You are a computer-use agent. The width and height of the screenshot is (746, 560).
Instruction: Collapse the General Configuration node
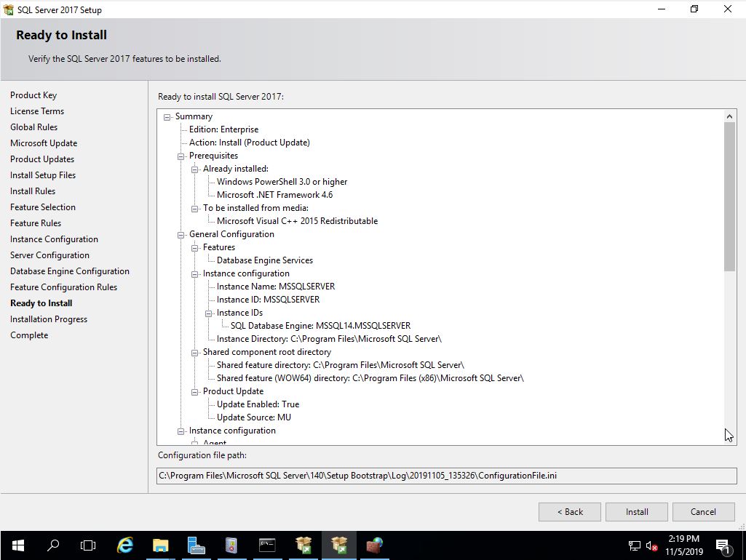pos(180,235)
